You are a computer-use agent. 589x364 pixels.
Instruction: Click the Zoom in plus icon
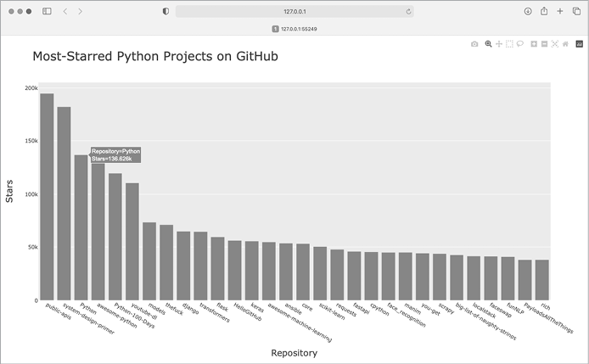(x=534, y=44)
